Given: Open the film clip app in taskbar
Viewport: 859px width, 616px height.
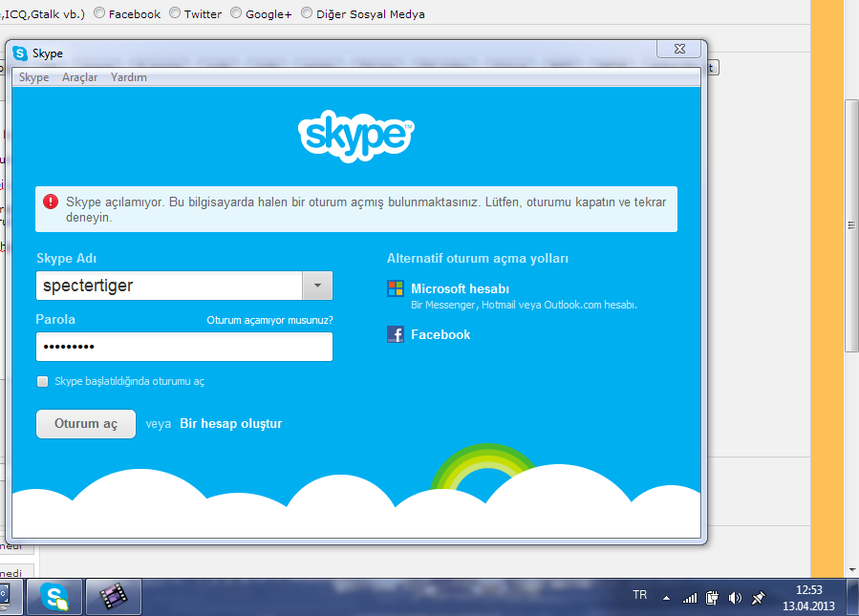Looking at the screenshot, I should (114, 597).
